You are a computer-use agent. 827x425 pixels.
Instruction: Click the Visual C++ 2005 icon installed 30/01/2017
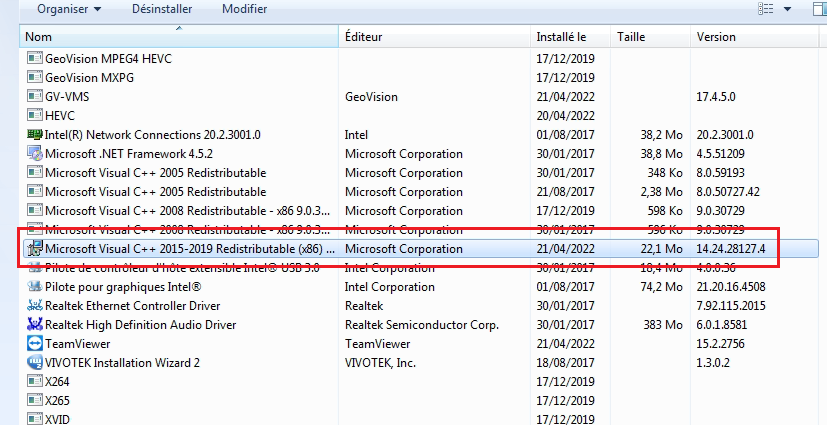coord(35,172)
